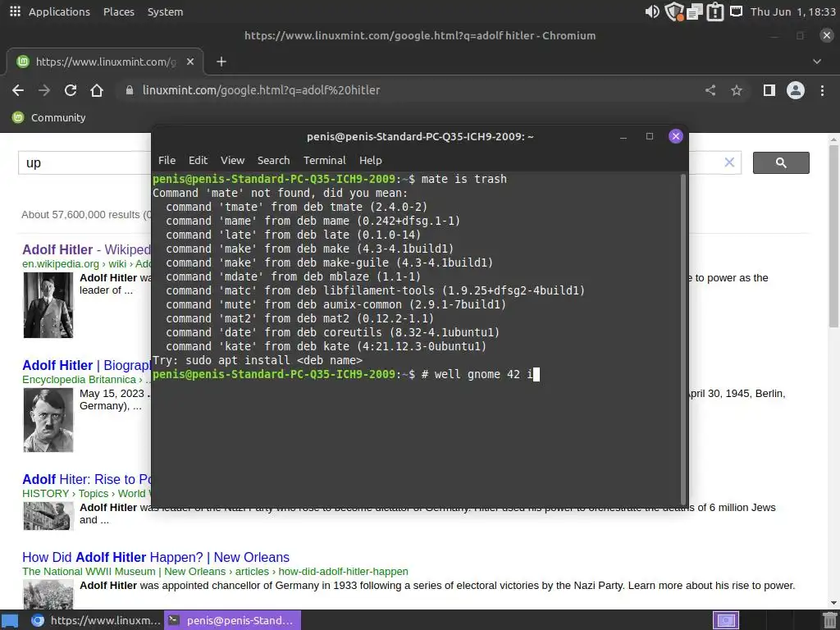Open the Applications menu grid icon

[15, 11]
